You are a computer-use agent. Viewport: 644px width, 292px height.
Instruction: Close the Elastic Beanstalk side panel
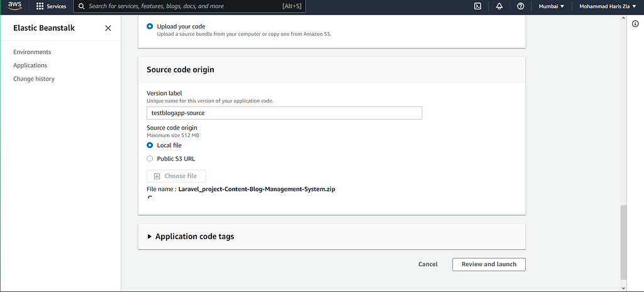[108, 28]
